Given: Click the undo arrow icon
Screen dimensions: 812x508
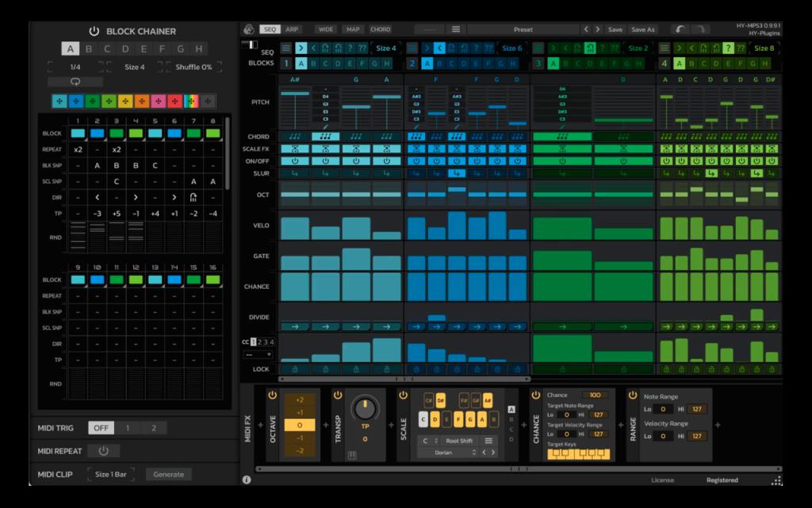Looking at the screenshot, I should click(680, 29).
